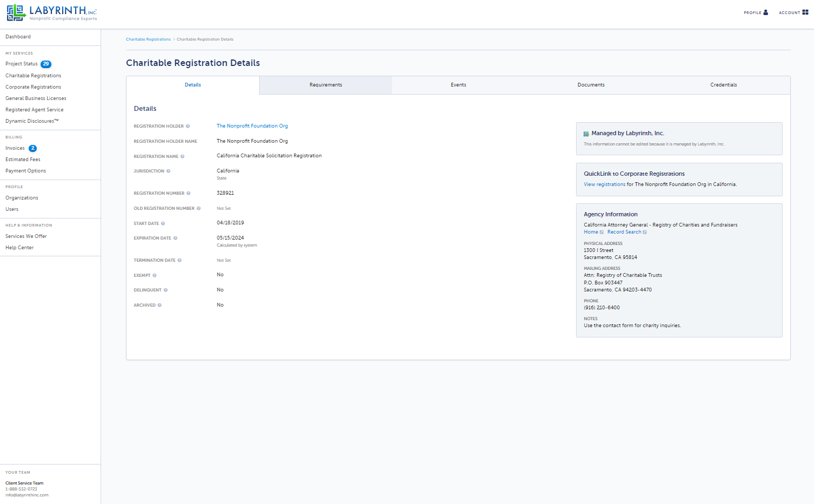Open the Events tab

pos(458,85)
